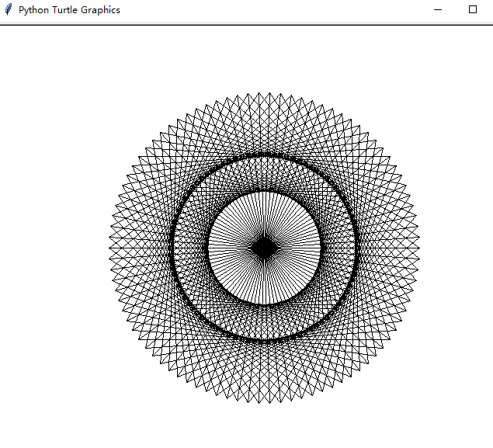Minimize the Python Turtle Graphics window
Image resolution: width=493 pixels, height=448 pixels.
pos(438,10)
